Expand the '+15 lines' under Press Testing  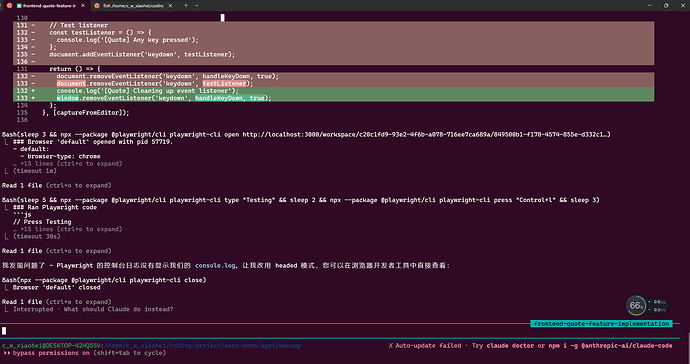(x=71, y=229)
